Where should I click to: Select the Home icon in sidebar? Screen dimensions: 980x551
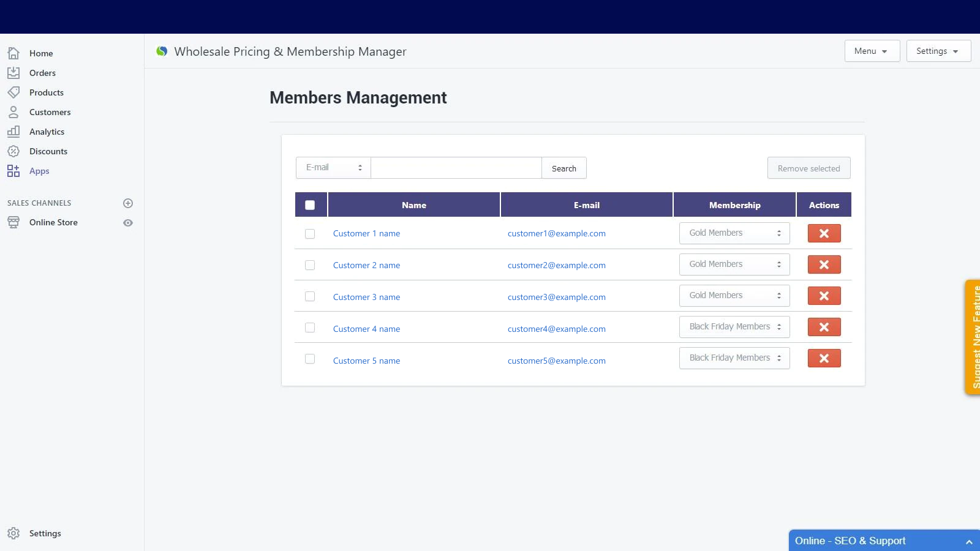(x=13, y=53)
